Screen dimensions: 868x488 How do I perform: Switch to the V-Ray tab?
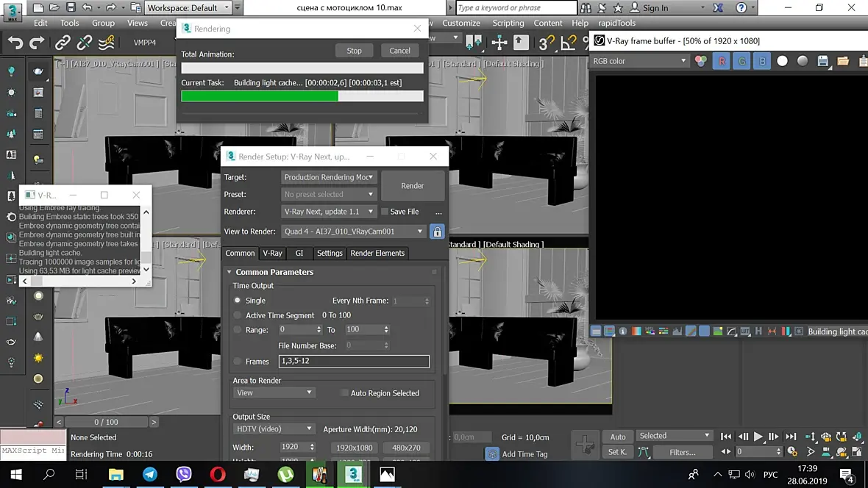tap(272, 253)
